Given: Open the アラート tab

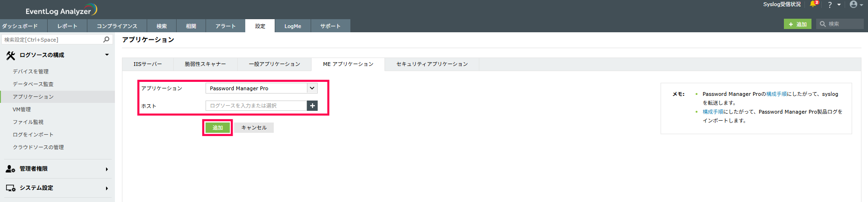Looking at the screenshot, I should (x=226, y=26).
